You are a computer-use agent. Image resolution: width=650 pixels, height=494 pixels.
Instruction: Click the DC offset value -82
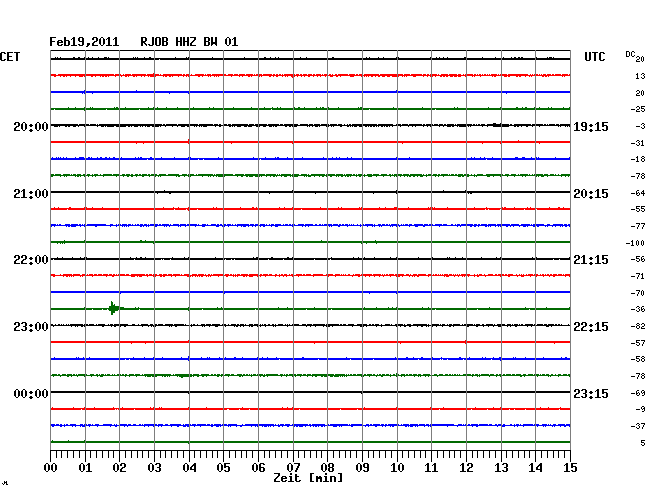(x=638, y=326)
